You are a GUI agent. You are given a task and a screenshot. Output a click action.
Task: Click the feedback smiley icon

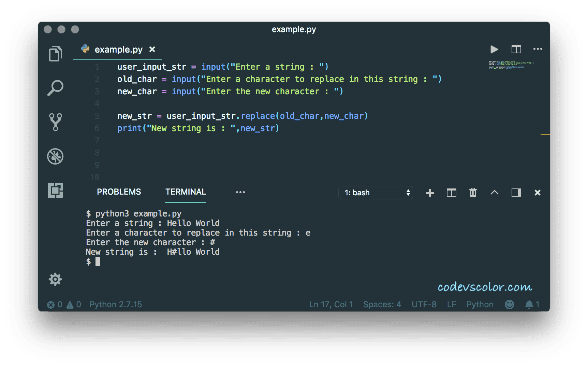coord(510,305)
